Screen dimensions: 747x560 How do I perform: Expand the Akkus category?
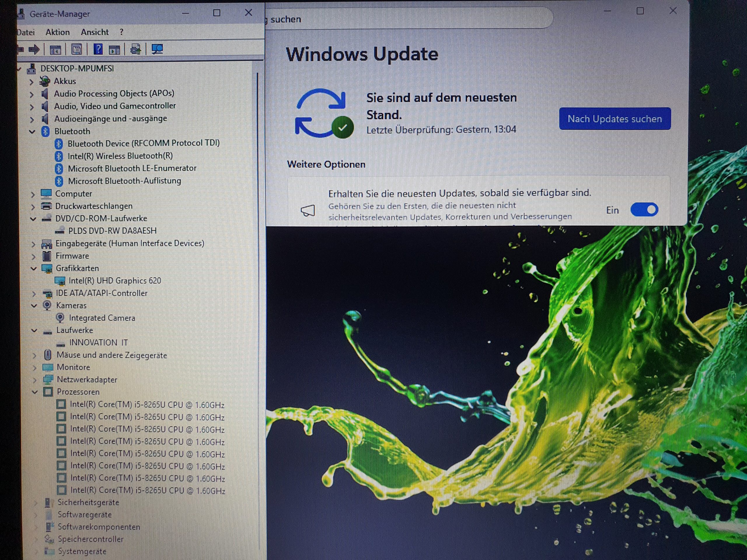(x=32, y=82)
